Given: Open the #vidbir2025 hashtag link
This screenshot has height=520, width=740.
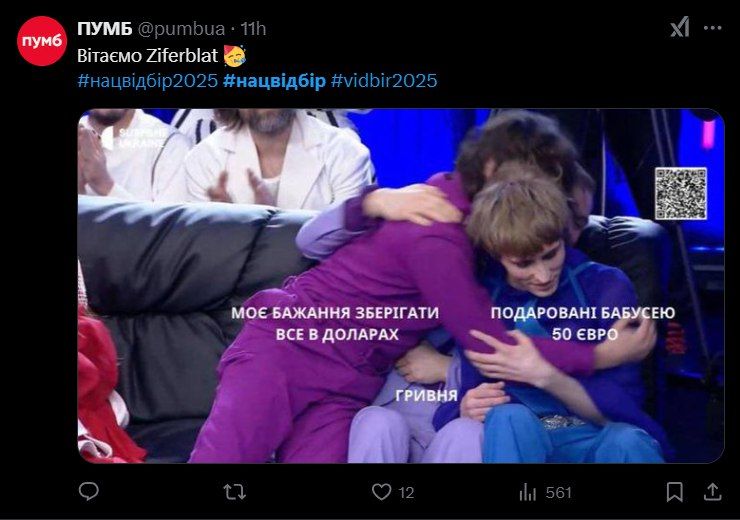Looking at the screenshot, I should pyautogui.click(x=384, y=81).
